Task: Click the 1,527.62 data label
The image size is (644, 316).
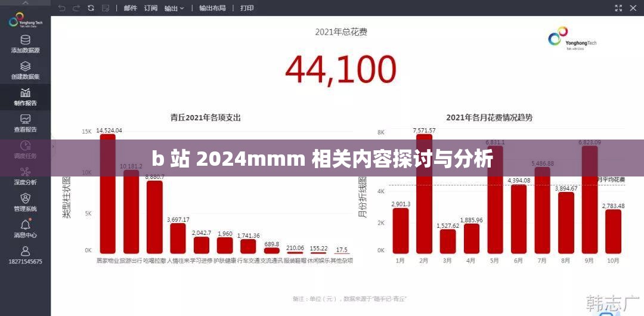Action: [x=447, y=225]
